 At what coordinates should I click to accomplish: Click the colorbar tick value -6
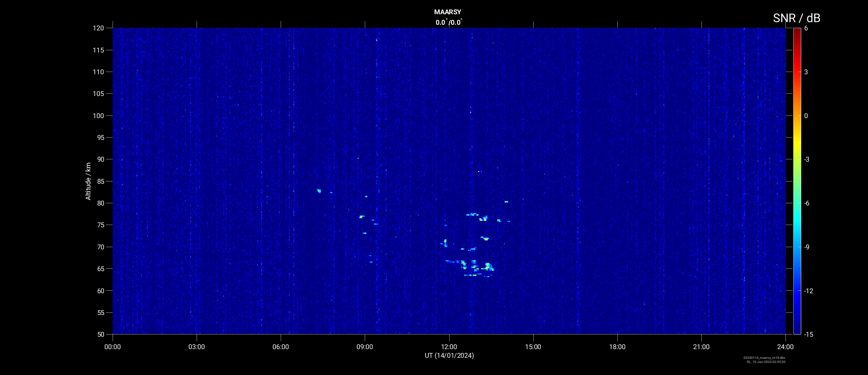pos(807,203)
